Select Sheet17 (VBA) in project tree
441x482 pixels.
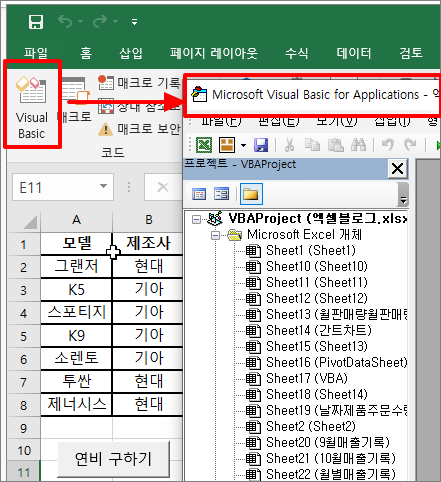(297, 379)
